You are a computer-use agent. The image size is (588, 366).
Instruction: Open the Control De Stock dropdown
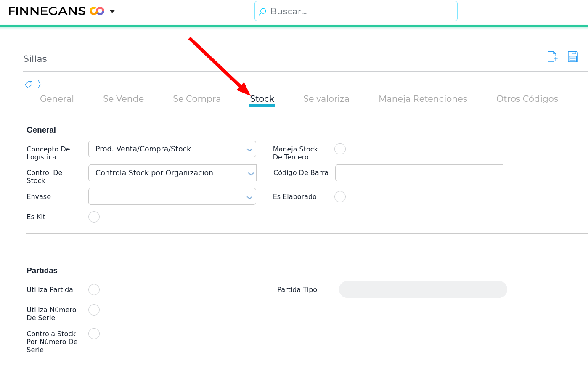[x=251, y=173]
